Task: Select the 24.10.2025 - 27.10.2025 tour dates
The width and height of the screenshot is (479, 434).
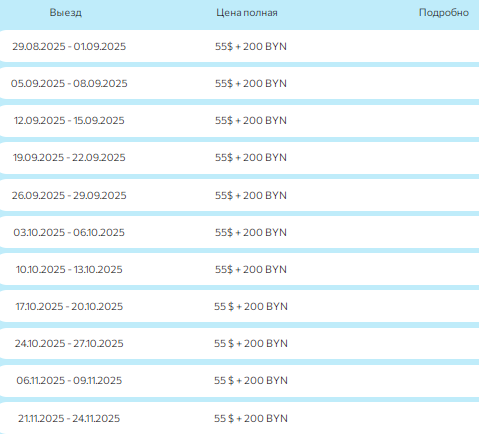Action: 69,343
